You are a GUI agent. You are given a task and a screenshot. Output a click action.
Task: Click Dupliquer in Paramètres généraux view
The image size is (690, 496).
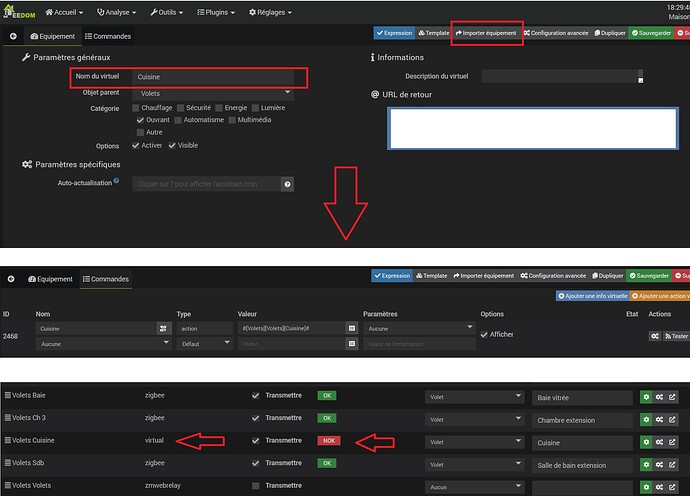pyautogui.click(x=609, y=33)
